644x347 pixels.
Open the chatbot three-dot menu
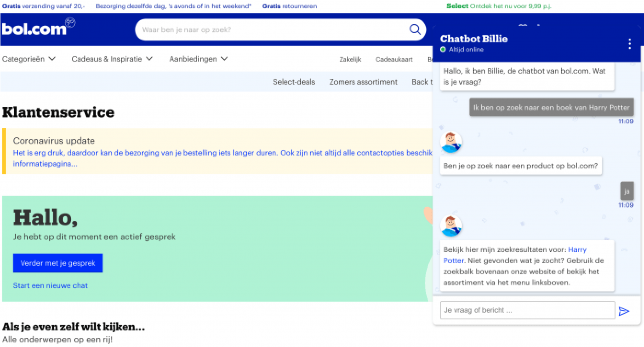tap(630, 44)
